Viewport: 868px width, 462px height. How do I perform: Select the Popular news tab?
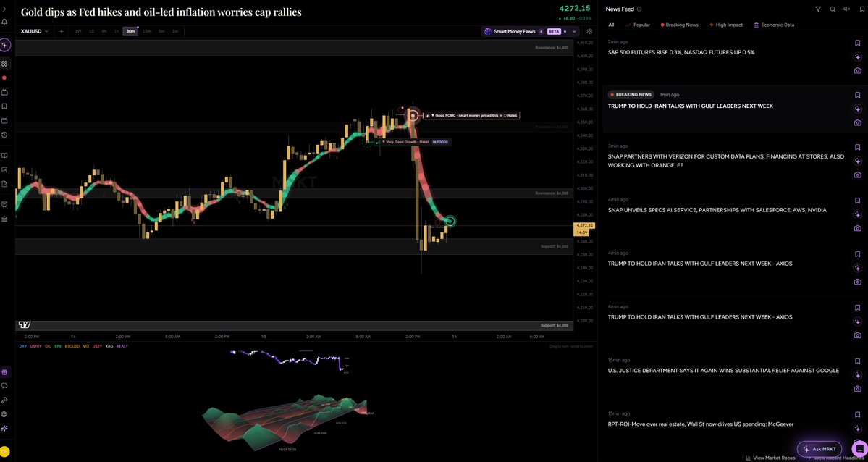[x=638, y=25]
